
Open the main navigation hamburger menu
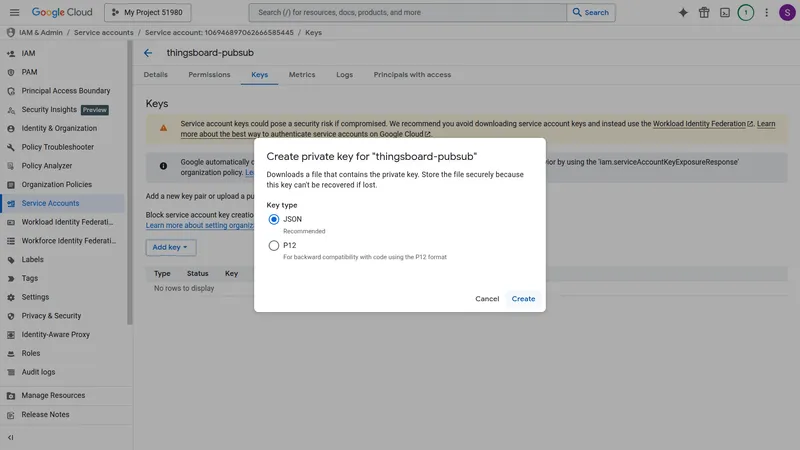pos(14,12)
